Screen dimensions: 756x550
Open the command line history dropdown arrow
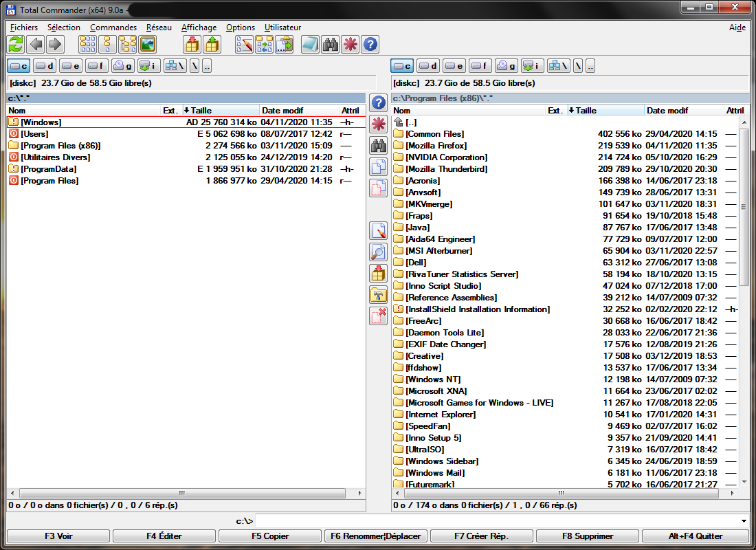[x=744, y=521]
